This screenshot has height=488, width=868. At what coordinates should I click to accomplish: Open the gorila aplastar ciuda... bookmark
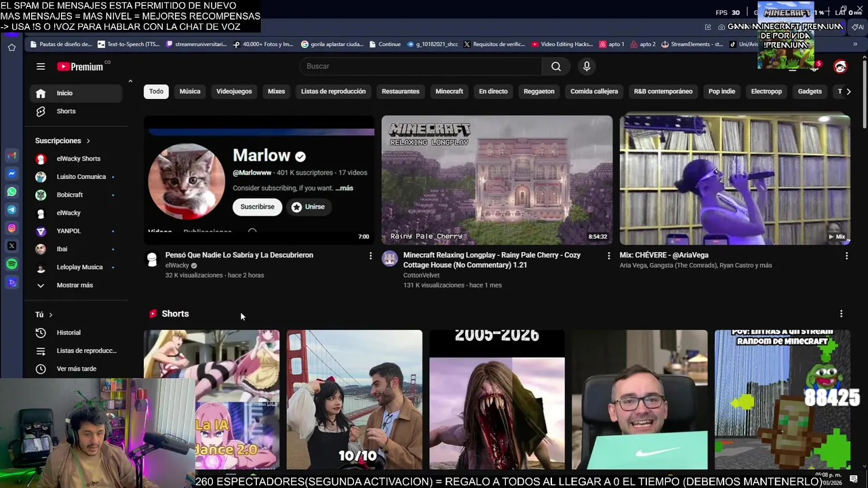point(332,44)
